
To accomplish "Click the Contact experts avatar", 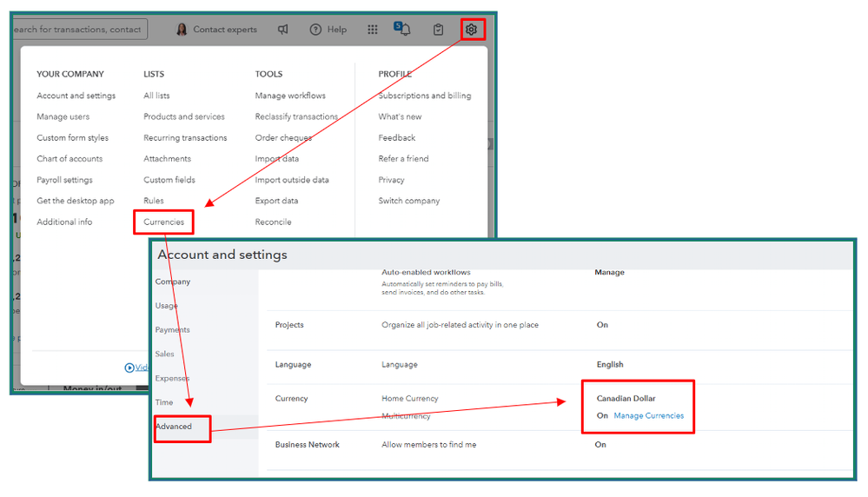I will 182,30.
